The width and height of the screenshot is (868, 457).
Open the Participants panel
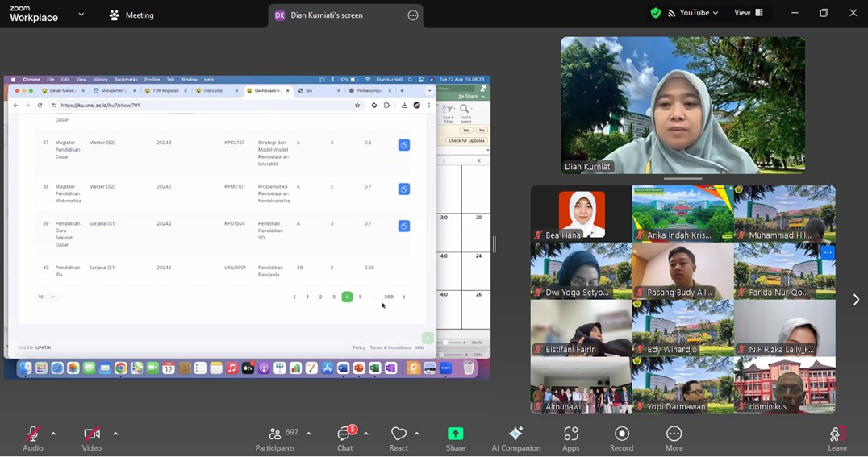275,438
